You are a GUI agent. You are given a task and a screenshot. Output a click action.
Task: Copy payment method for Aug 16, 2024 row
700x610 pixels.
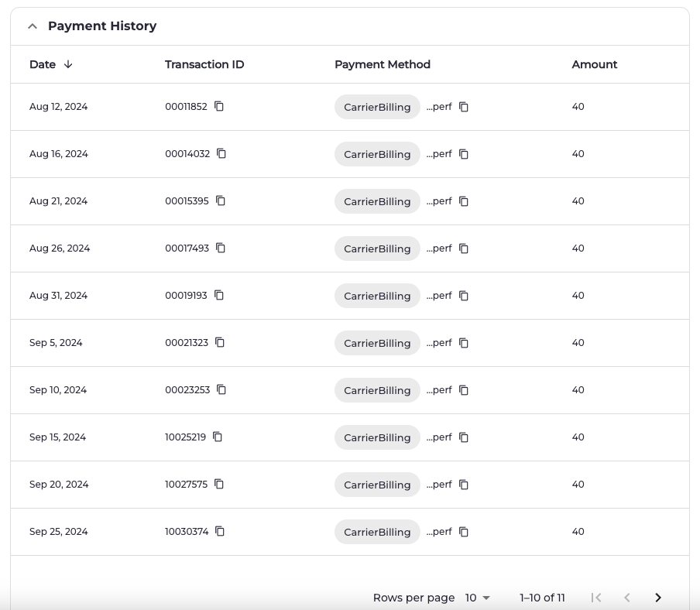click(464, 154)
